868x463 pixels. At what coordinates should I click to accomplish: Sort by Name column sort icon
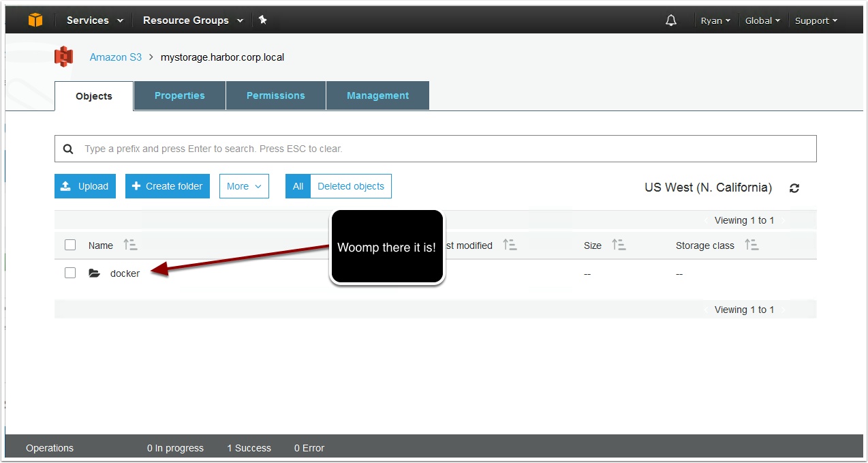click(x=130, y=245)
